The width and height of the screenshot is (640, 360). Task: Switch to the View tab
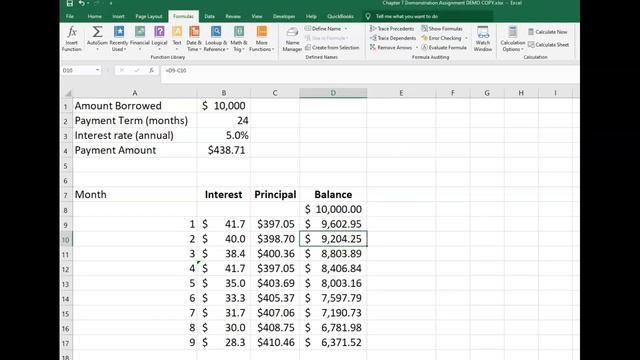pyautogui.click(x=257, y=16)
